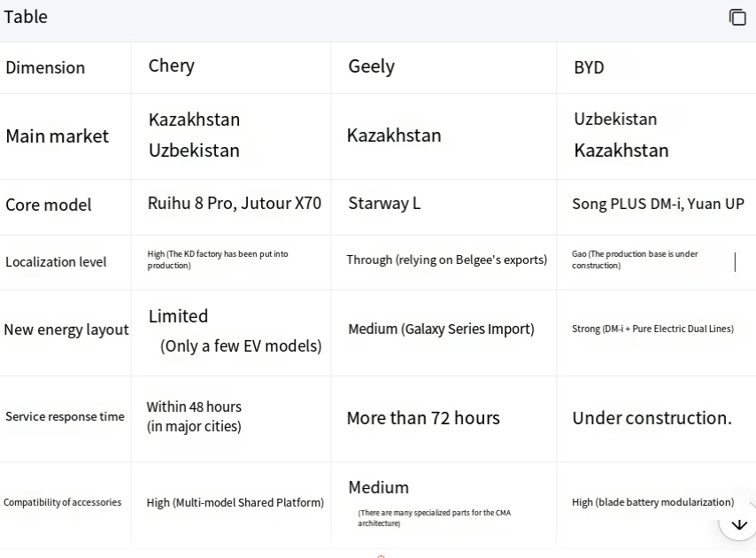
Task: Click the Main market row label
Action: click(57, 136)
